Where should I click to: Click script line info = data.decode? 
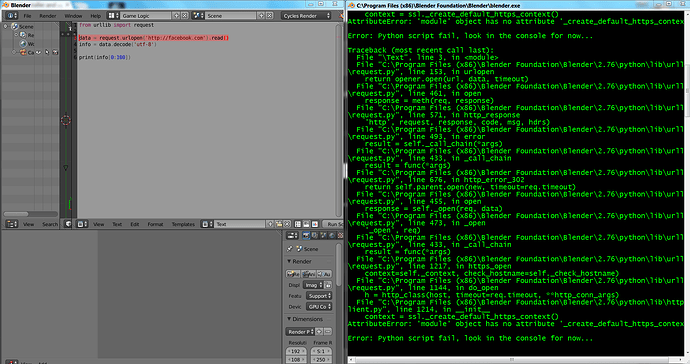117,44
